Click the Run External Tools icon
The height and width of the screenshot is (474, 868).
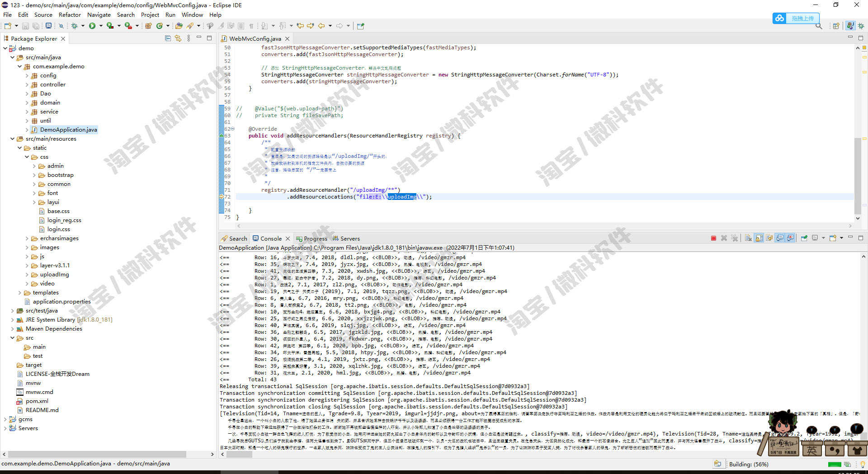pos(128,26)
